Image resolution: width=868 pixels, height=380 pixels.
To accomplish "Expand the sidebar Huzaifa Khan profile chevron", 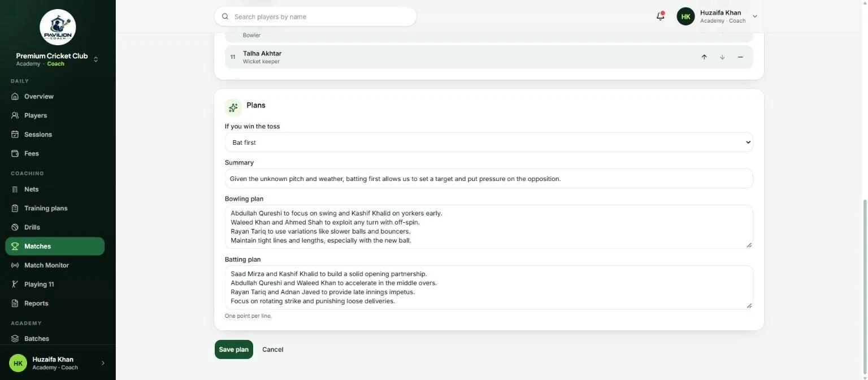I will tap(103, 363).
